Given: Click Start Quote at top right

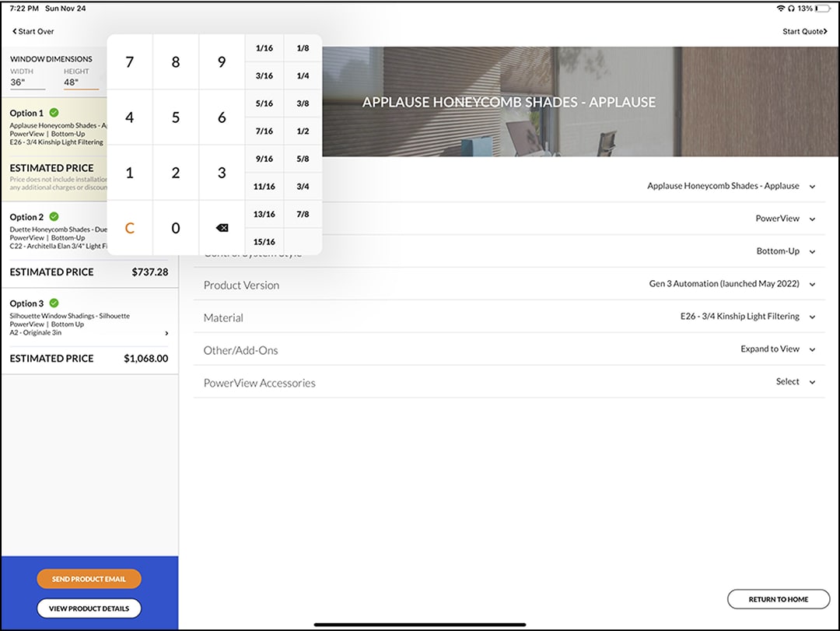Looking at the screenshot, I should tap(805, 31).
